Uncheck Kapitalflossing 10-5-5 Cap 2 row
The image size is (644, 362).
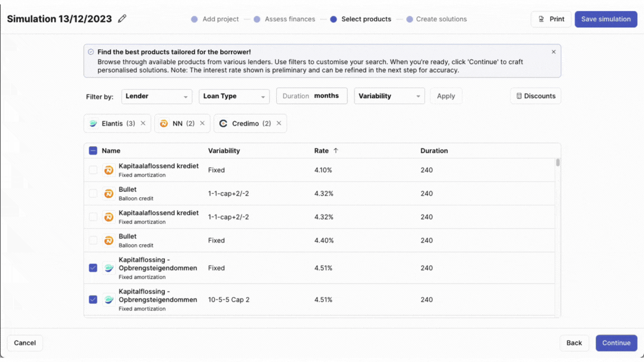(x=93, y=299)
